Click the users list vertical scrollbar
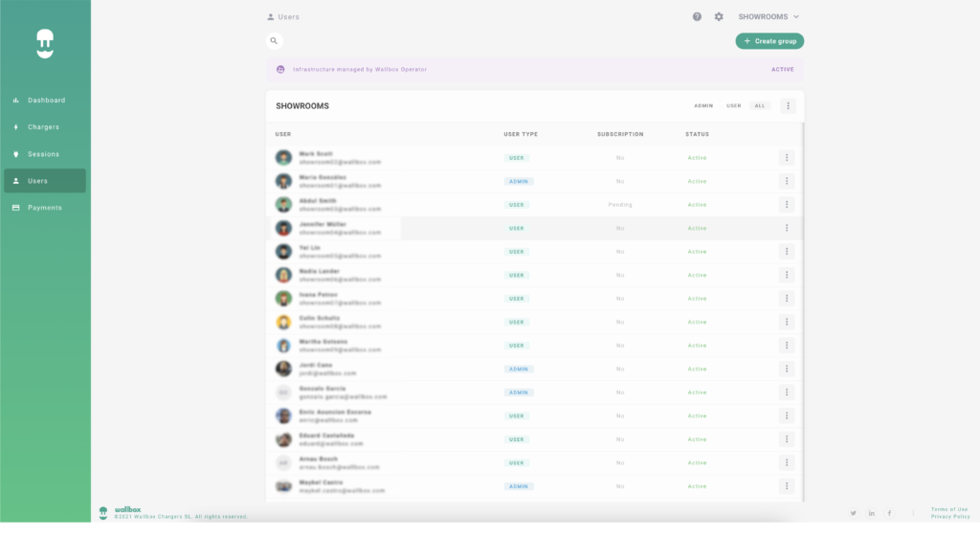The width and height of the screenshot is (980, 538). 803,311
